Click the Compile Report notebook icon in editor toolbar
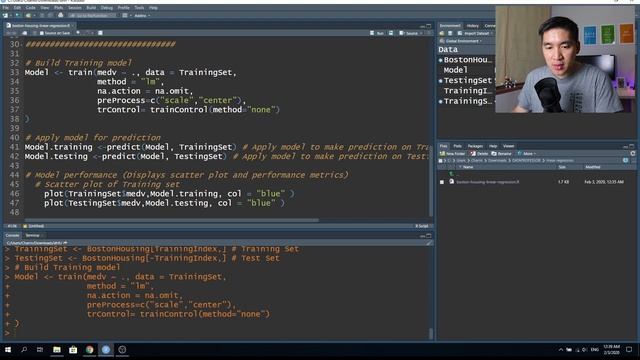This screenshot has width=640, height=360. tap(100, 33)
